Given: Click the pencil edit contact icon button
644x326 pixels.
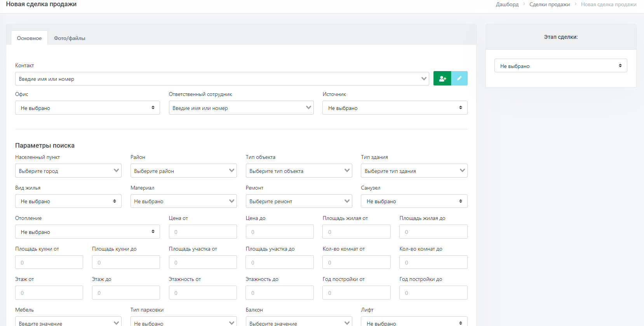Looking at the screenshot, I should tap(460, 78).
